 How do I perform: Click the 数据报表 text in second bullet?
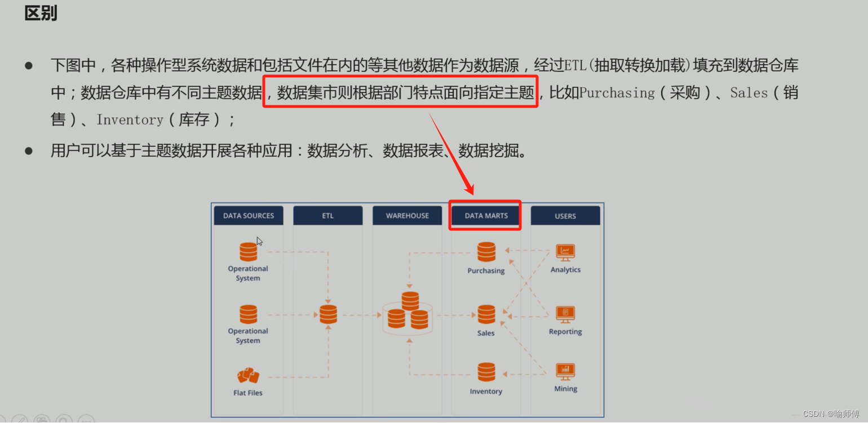[x=413, y=151]
